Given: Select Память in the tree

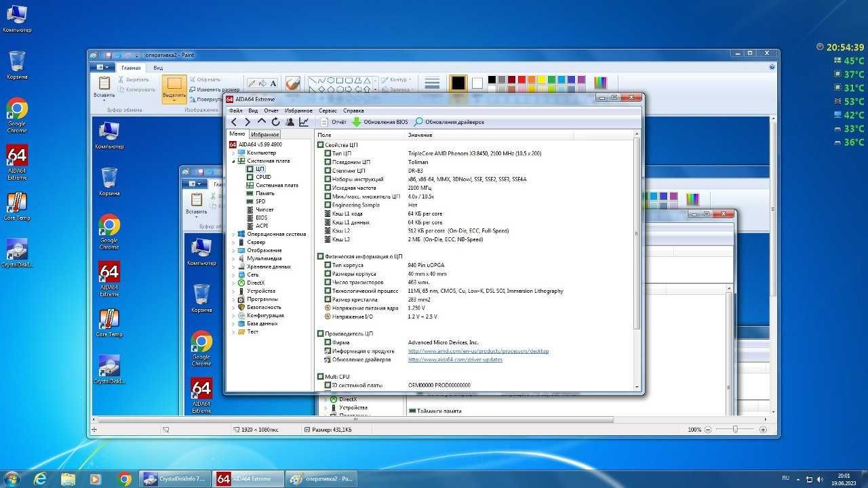Looking at the screenshot, I should 264,193.
